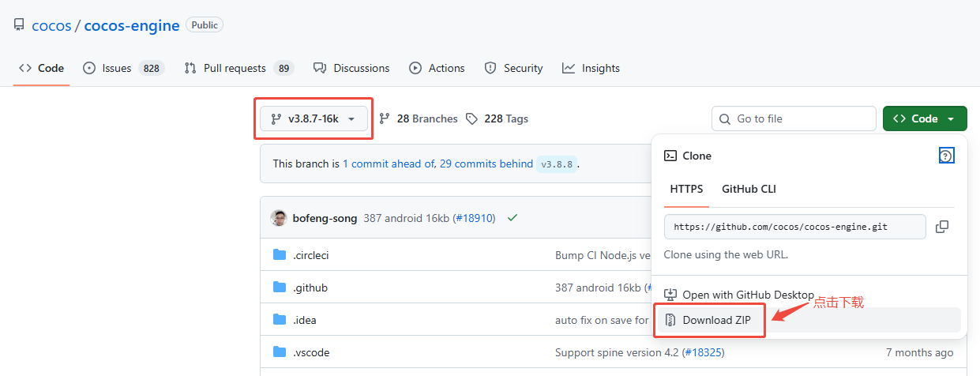Open the Support spine version 4.2 commit message

pyautogui.click(x=616, y=352)
